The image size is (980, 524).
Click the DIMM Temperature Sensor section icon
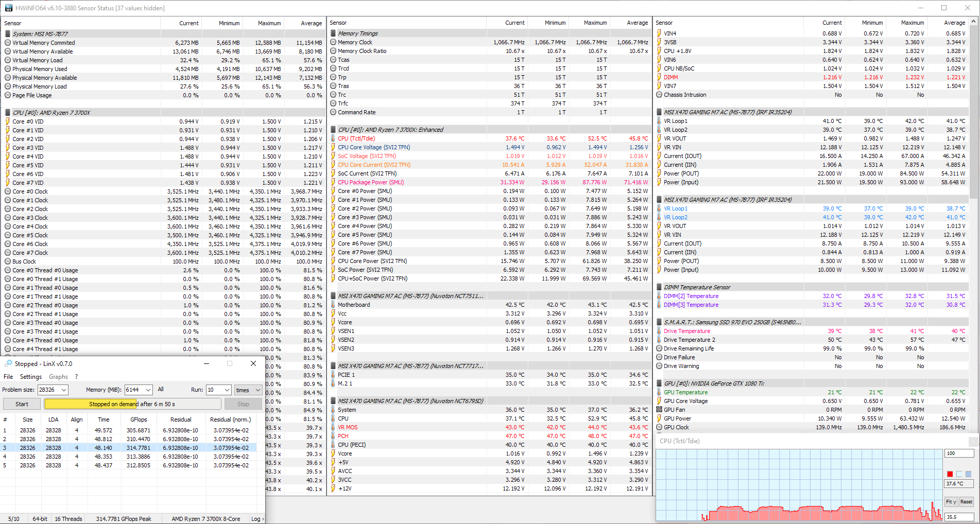[x=659, y=287]
